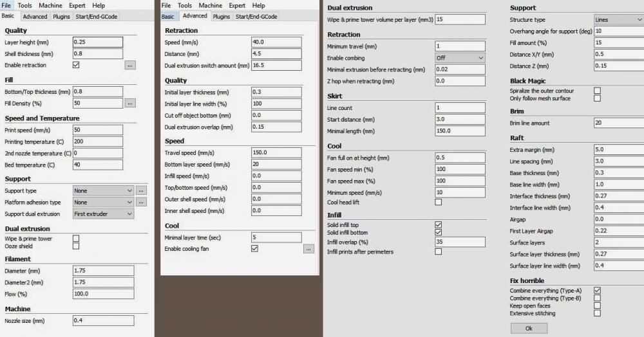The image size is (644, 337).
Task: Open the Enable combing dropdown
Action: coord(460,58)
